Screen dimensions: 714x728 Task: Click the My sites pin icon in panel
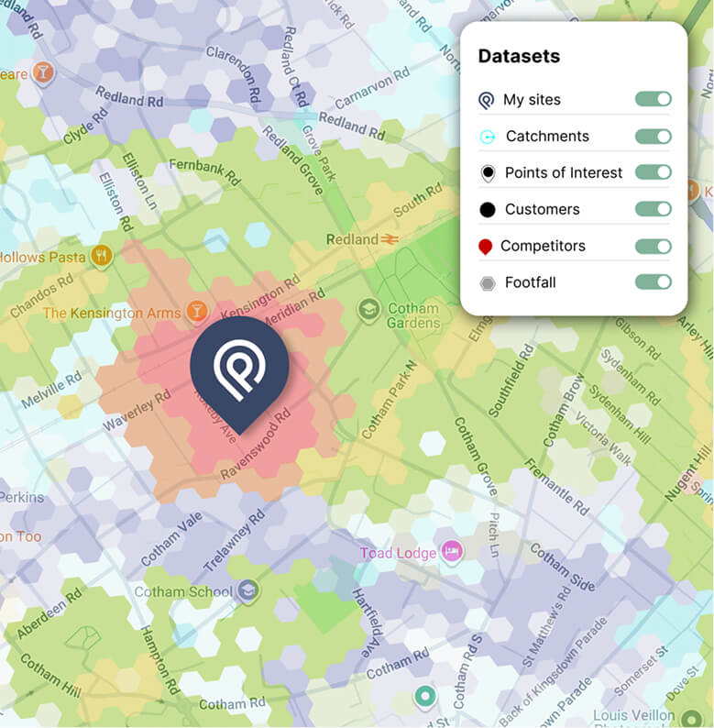point(486,100)
